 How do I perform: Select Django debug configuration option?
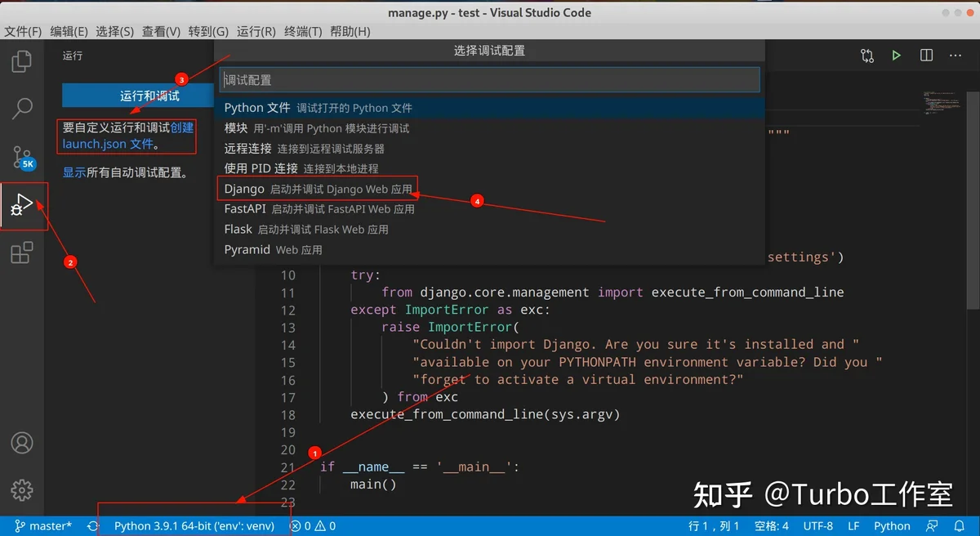click(490, 189)
